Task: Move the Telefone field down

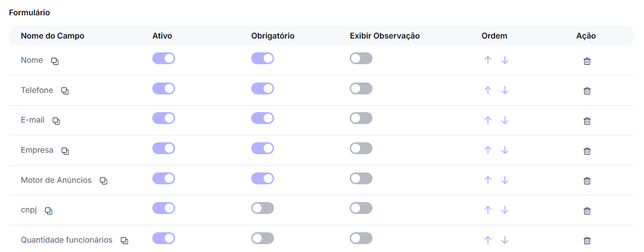Action: point(505,90)
